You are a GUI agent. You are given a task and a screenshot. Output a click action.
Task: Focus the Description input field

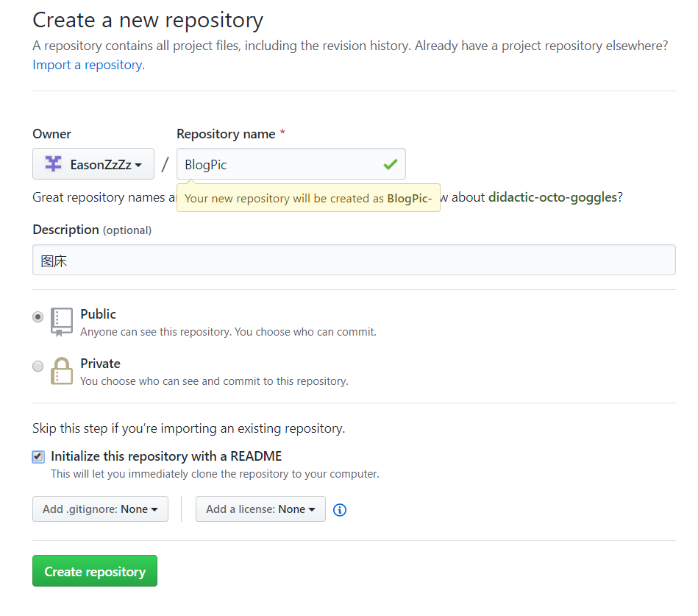(x=354, y=260)
